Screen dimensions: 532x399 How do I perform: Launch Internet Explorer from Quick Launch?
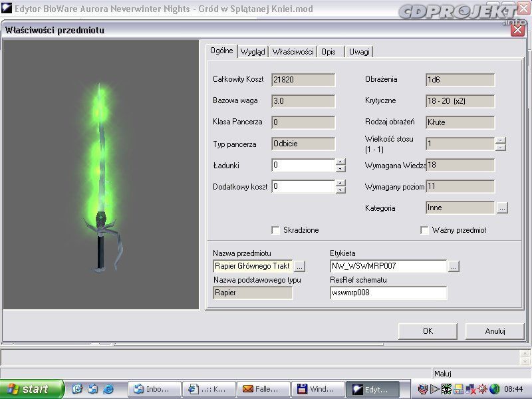[108, 389]
